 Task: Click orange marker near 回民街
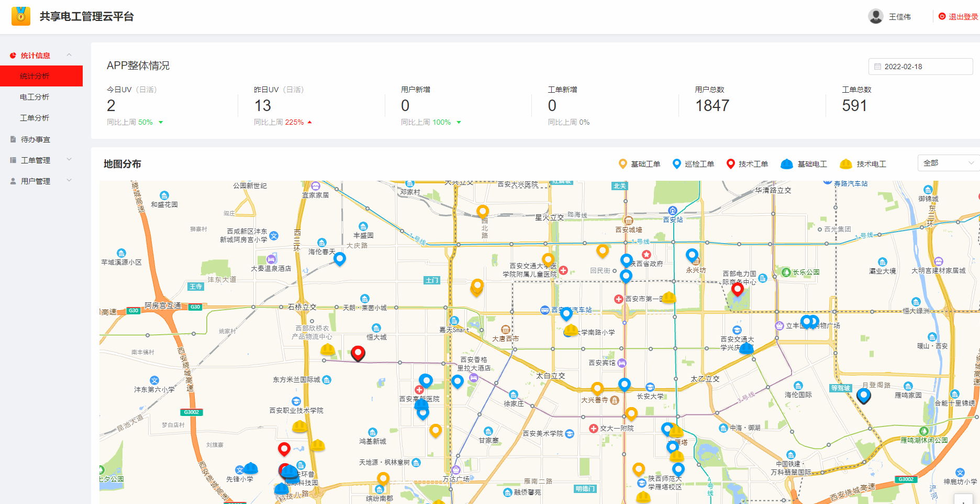click(603, 251)
